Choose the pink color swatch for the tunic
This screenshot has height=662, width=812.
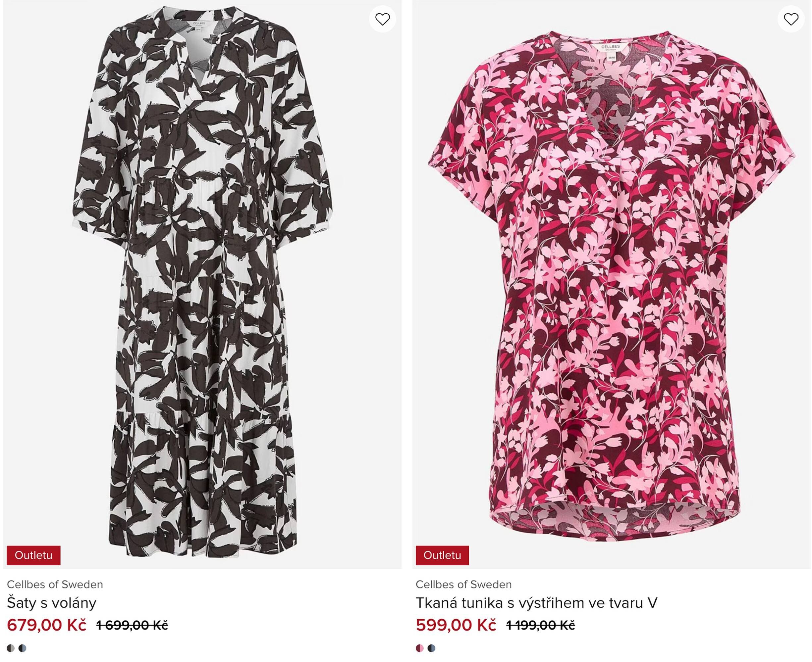tap(420, 648)
